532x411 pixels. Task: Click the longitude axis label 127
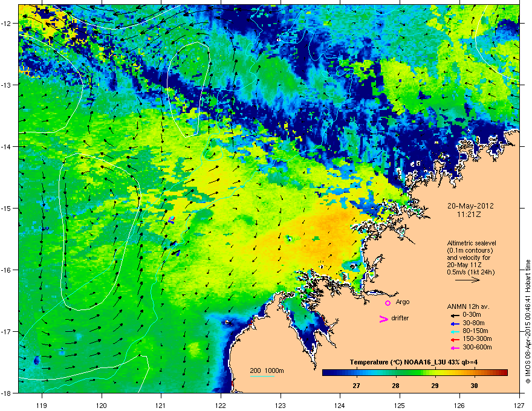(x=519, y=405)
